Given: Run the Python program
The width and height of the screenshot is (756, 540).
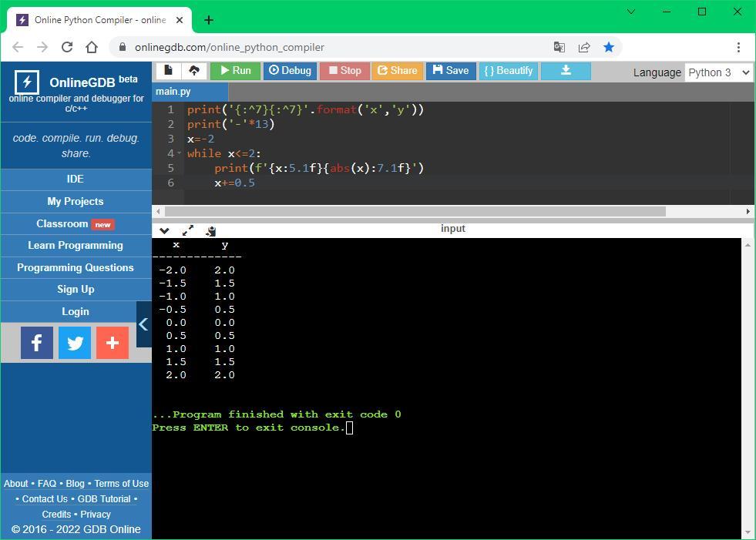Looking at the screenshot, I should click(x=235, y=71).
